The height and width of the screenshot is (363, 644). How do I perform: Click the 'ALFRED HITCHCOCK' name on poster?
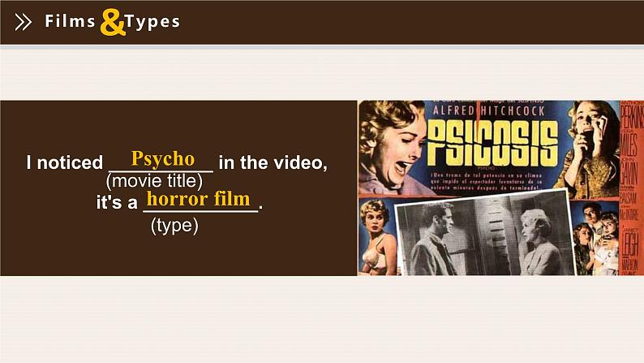pos(489,110)
